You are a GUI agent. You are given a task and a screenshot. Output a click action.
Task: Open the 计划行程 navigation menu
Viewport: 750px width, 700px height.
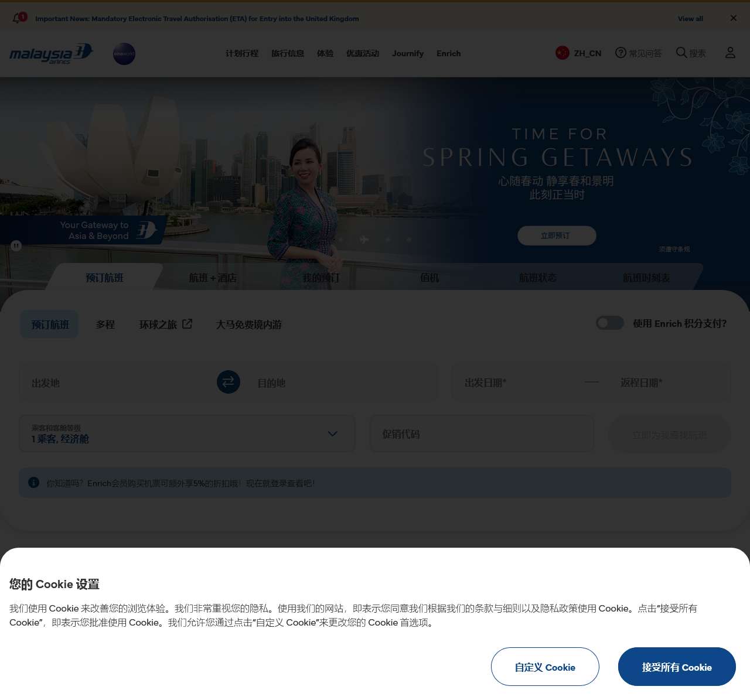[x=242, y=53]
